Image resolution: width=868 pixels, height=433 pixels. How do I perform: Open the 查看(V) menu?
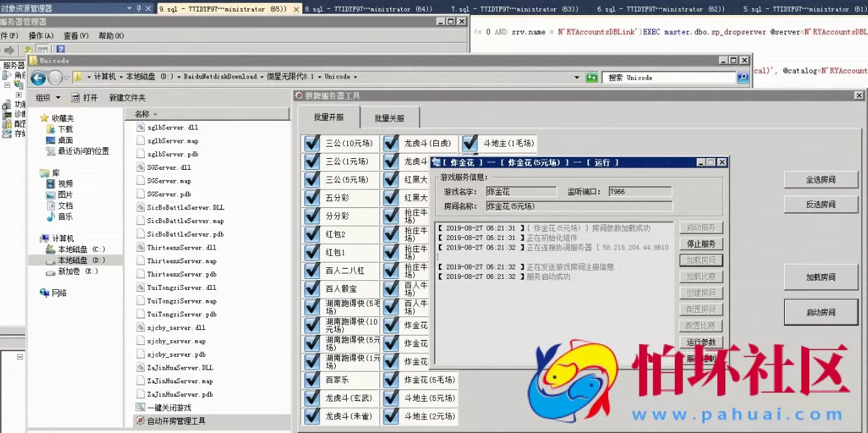pos(76,35)
